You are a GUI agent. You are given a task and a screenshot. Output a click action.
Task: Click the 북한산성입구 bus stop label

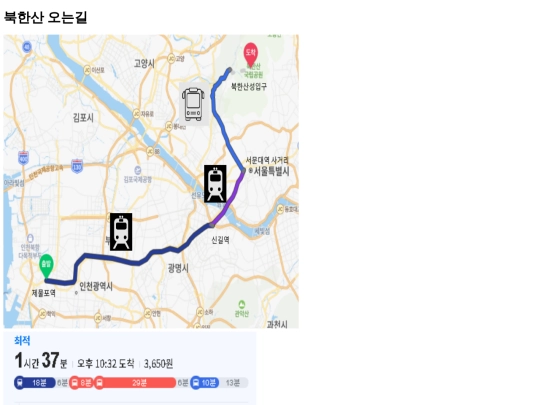(249, 86)
